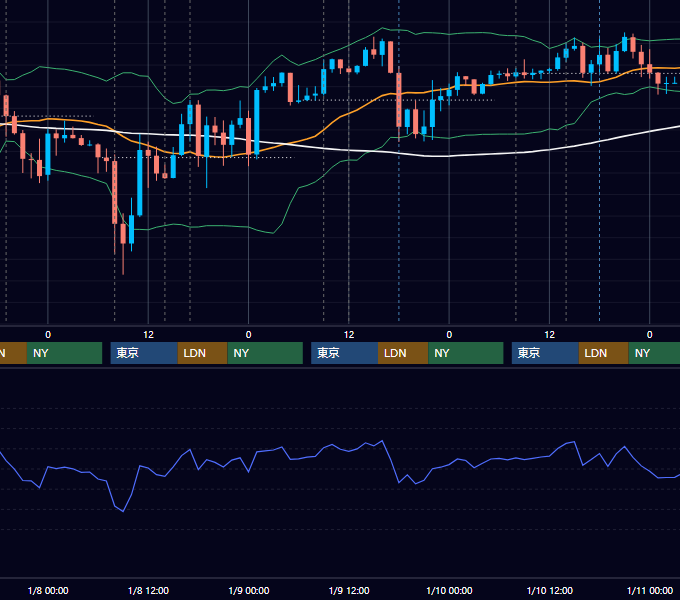
Task: Click the 1/10 12:00 time axis label
Action: coord(549,590)
